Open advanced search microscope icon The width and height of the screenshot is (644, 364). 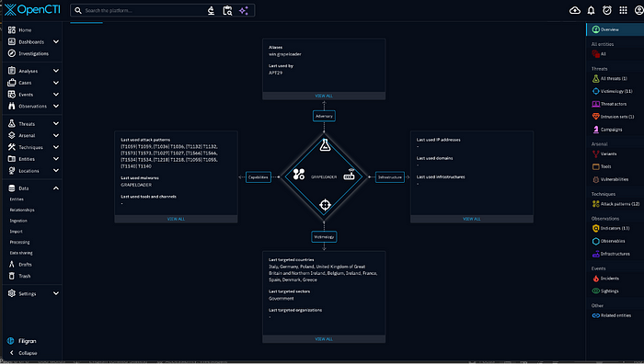pos(211,11)
